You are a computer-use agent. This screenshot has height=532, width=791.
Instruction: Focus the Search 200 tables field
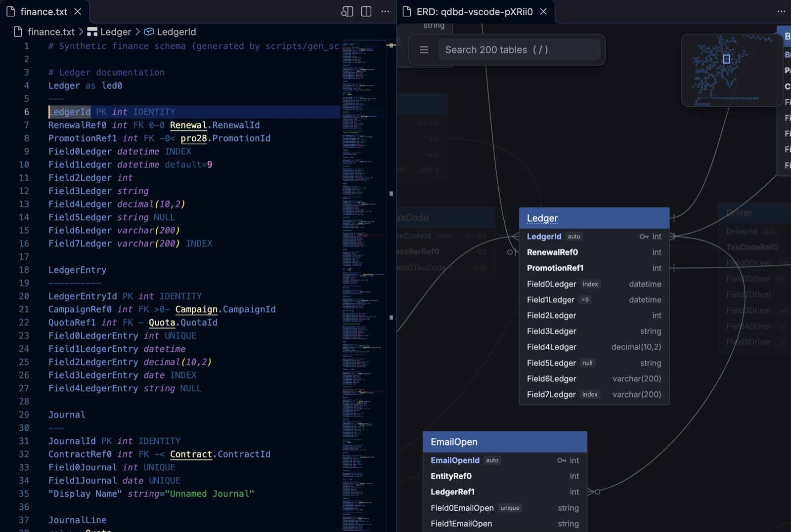point(519,50)
